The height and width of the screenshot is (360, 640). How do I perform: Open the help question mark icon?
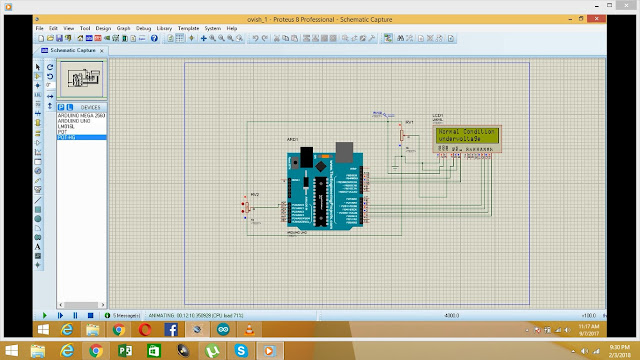tap(154, 38)
